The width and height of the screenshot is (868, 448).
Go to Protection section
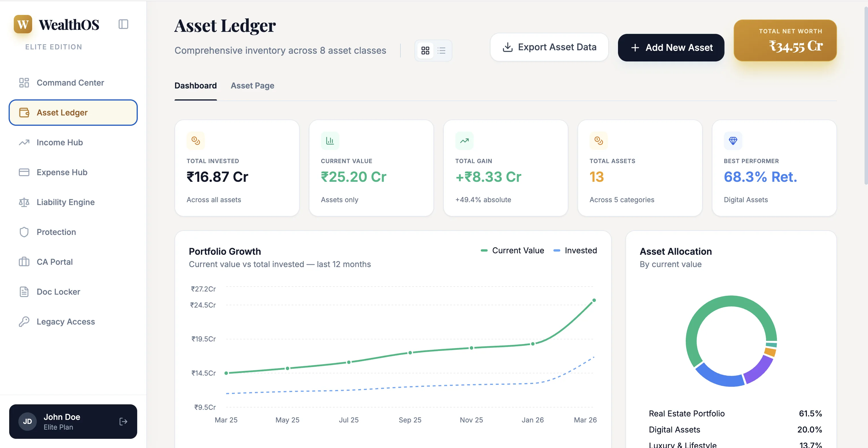tap(73, 232)
